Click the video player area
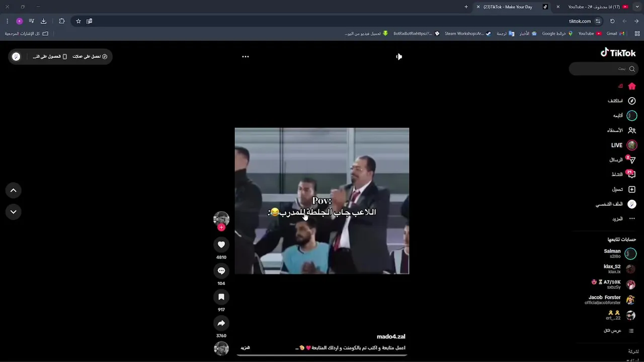Image resolution: width=644 pixels, height=362 pixels. pyautogui.click(x=322, y=201)
